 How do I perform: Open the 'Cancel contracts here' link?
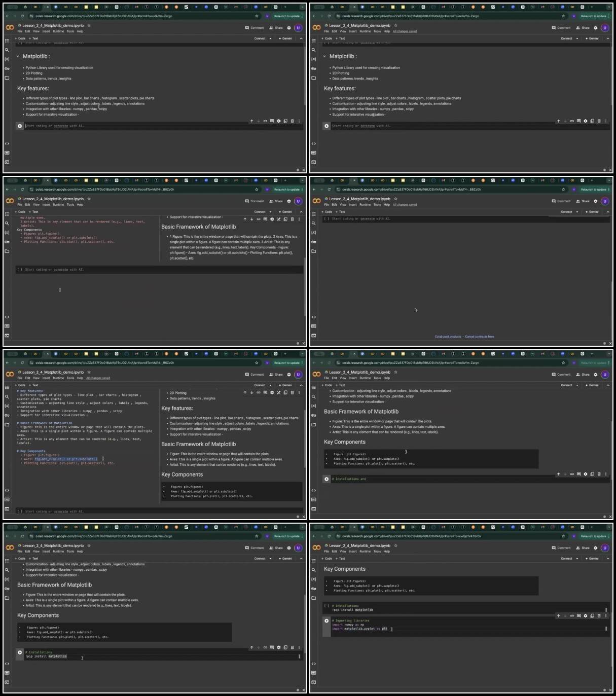pos(480,337)
